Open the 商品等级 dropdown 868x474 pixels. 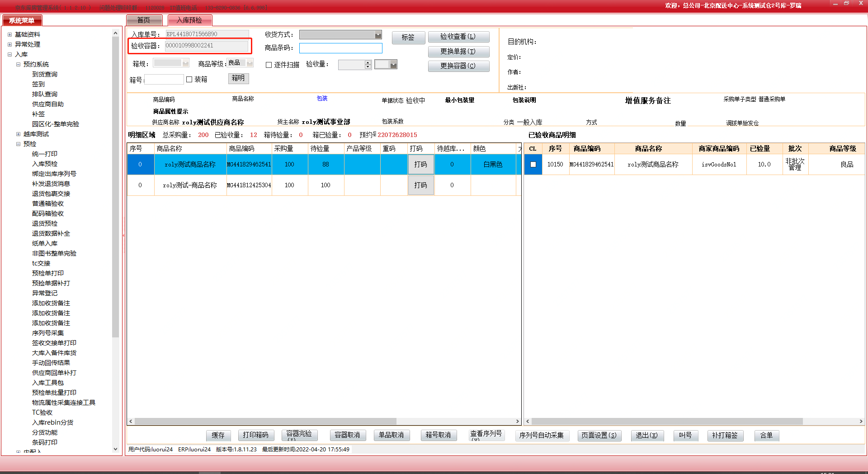pyautogui.click(x=250, y=63)
